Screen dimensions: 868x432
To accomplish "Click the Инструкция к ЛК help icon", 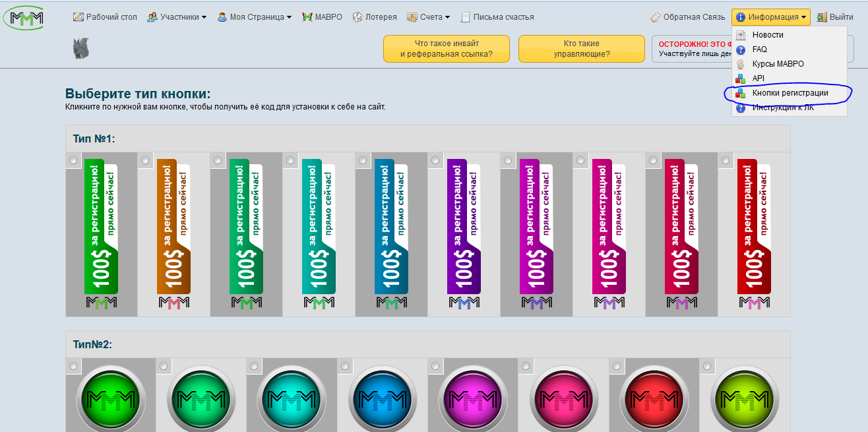I will pos(741,108).
